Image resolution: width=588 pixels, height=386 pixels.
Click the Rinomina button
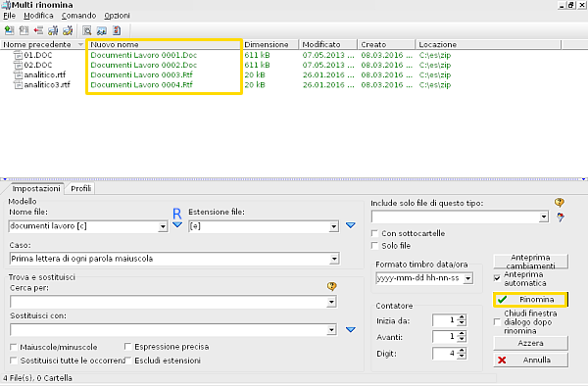pos(530,300)
